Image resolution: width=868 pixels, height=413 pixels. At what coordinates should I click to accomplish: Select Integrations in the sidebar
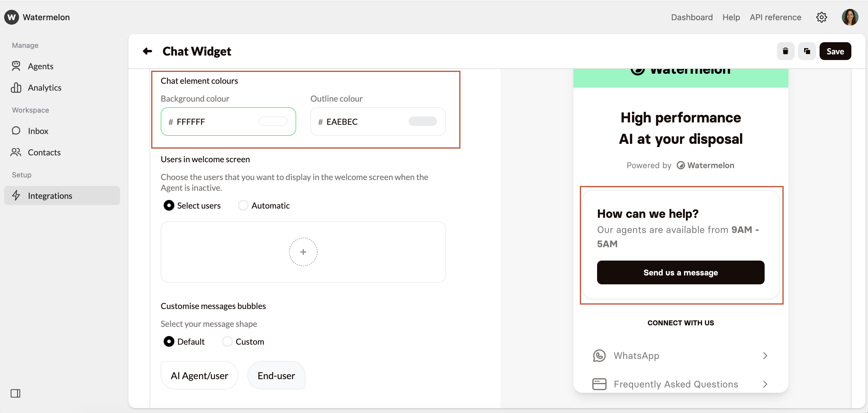(x=50, y=195)
